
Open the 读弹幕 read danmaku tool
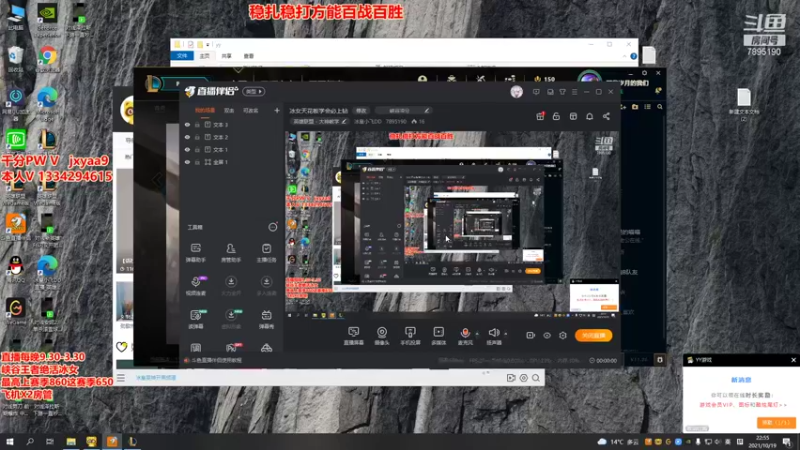(195, 319)
